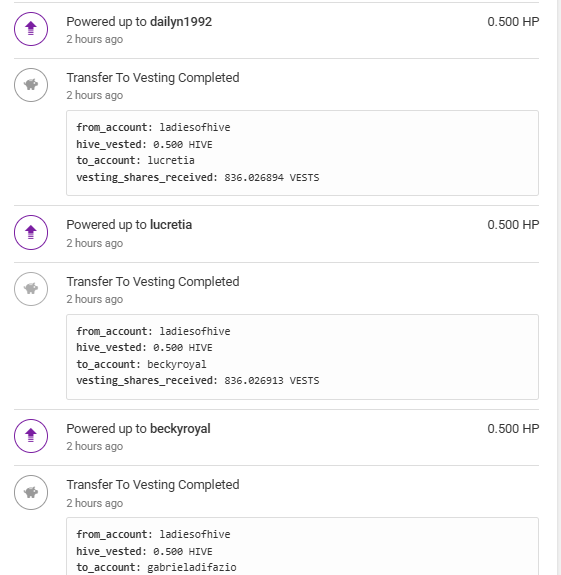Open the dailyn1992 account link
The height and width of the screenshot is (575, 561).
[x=181, y=22]
